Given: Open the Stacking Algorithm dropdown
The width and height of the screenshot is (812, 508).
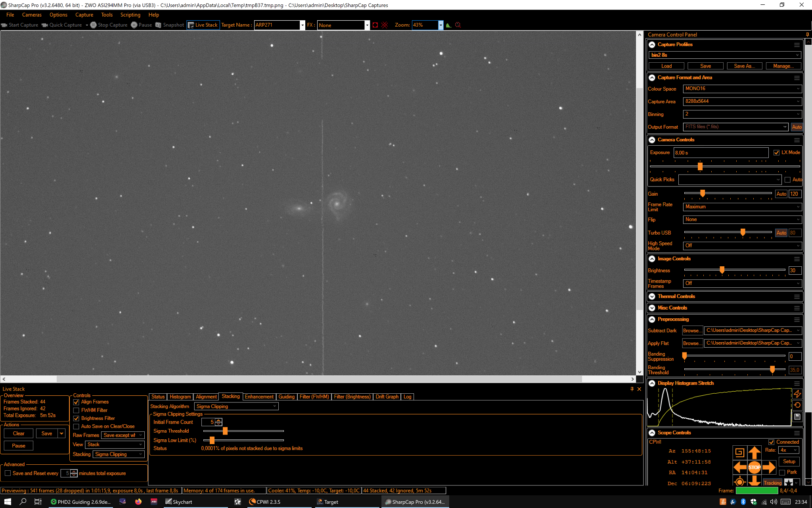Looking at the screenshot, I should click(x=236, y=406).
